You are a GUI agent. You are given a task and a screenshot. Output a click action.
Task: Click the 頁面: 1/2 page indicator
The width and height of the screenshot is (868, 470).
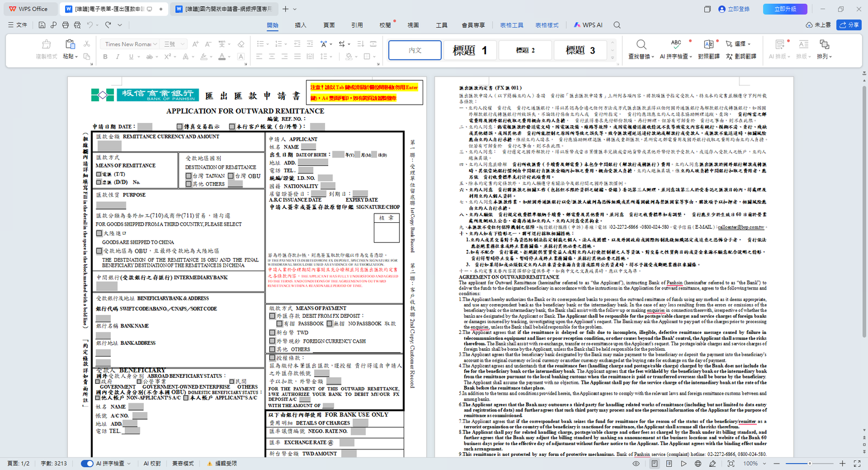(18, 463)
